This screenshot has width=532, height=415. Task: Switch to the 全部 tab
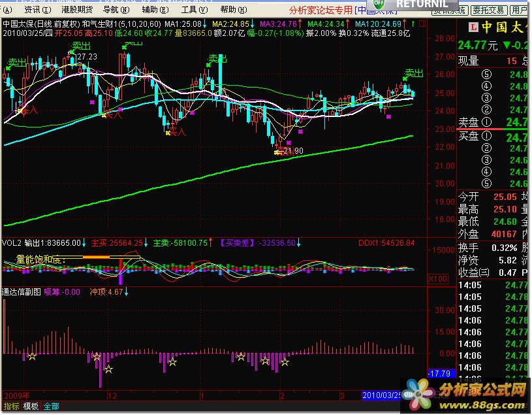click(51, 406)
